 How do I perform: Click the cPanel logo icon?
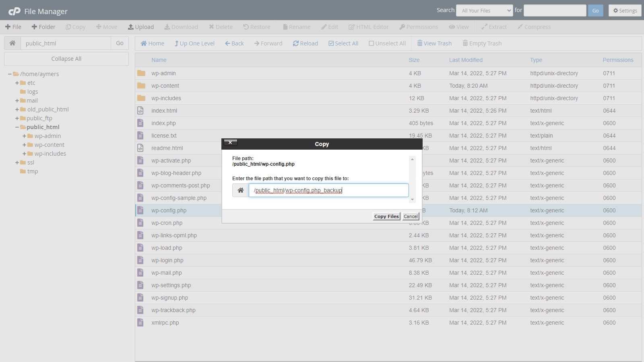(x=14, y=11)
